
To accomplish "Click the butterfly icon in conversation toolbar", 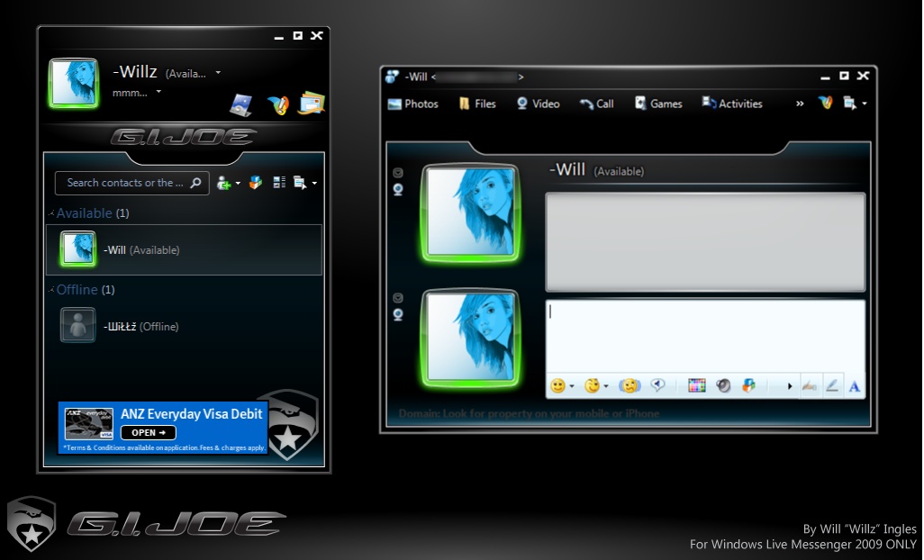I will click(826, 103).
